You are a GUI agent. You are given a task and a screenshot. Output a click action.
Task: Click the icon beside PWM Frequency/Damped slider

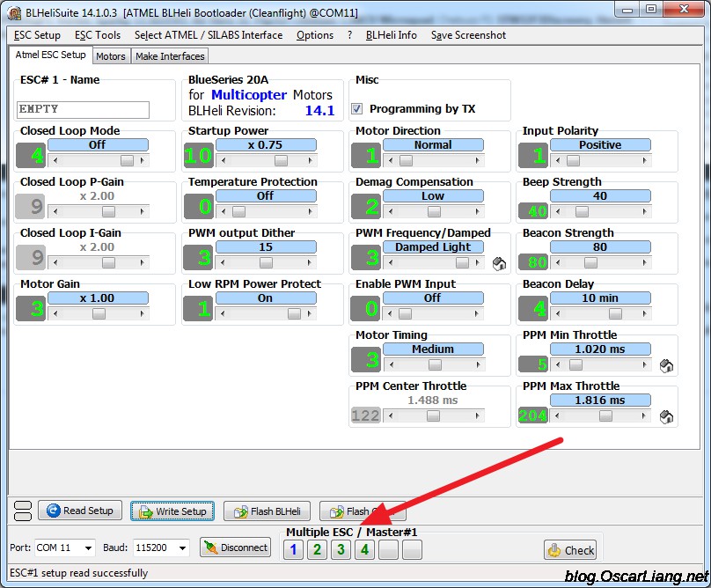pyautogui.click(x=499, y=263)
